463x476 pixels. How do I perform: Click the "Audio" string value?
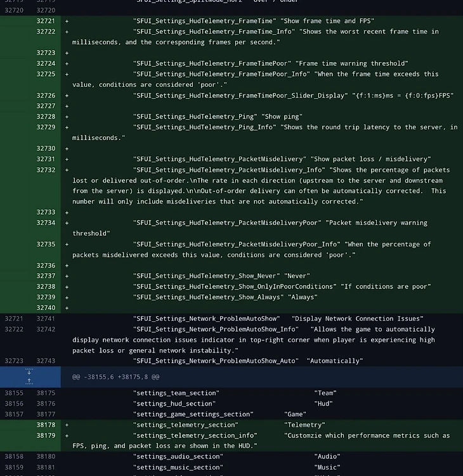click(x=327, y=456)
